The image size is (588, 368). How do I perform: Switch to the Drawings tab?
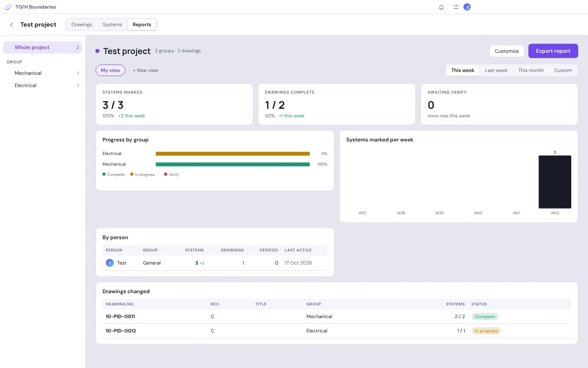pos(82,25)
